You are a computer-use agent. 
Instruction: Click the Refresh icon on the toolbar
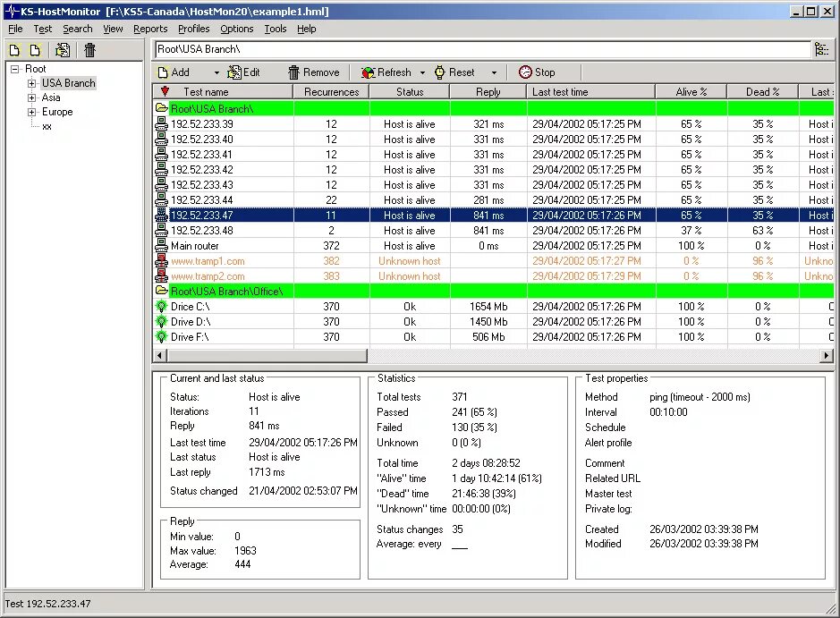tap(369, 72)
